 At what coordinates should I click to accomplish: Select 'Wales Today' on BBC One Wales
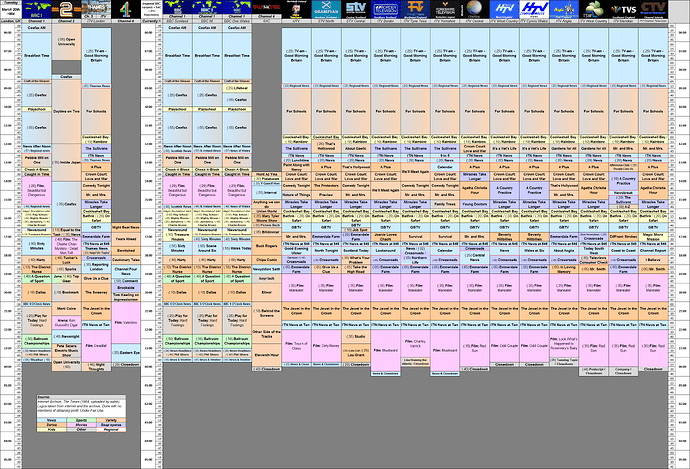[x=237, y=248]
